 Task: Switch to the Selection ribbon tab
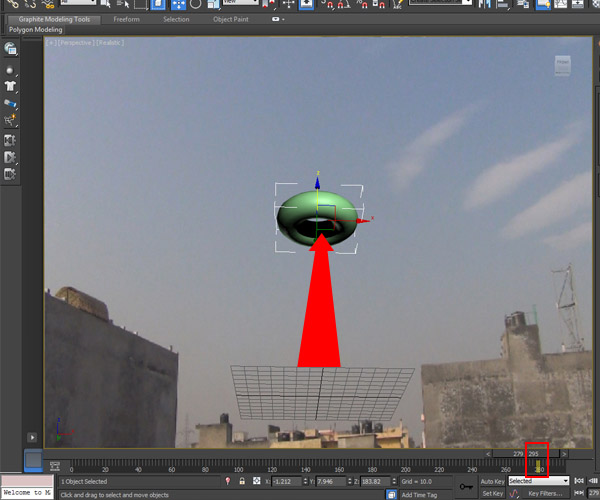click(176, 20)
